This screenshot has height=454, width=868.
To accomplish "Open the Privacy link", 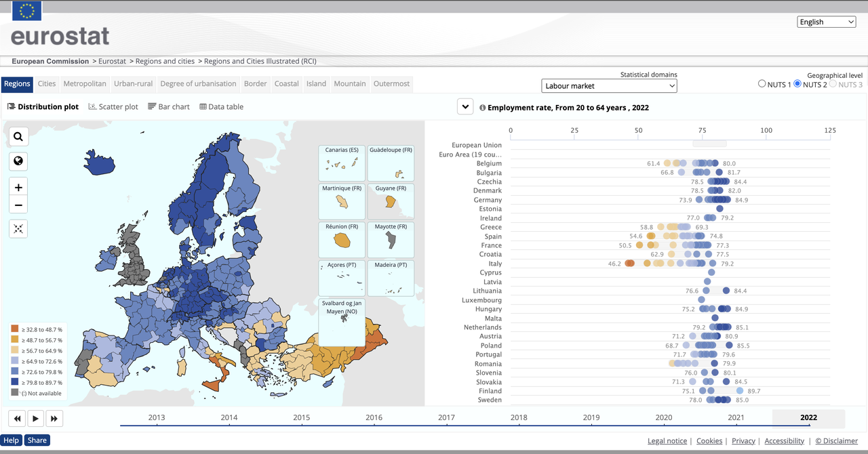I will [x=744, y=441].
